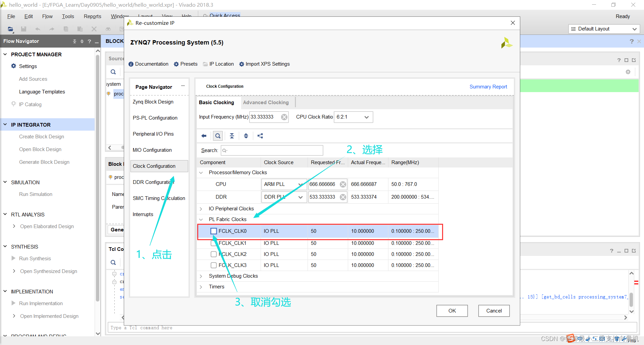644x345 pixels.
Task: Open DDR clock source DDR PLL dropdown
Action: coord(284,197)
